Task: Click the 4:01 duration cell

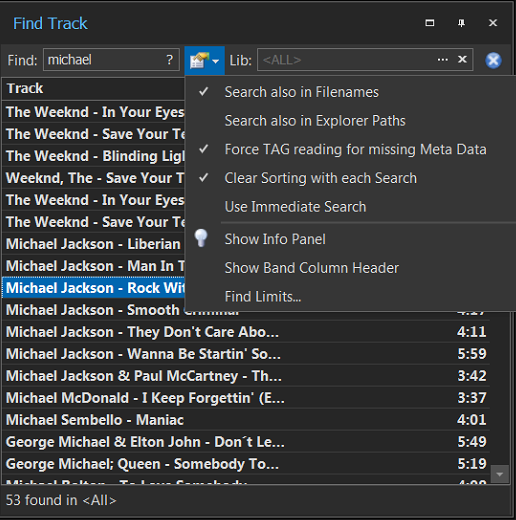Action: pos(471,420)
